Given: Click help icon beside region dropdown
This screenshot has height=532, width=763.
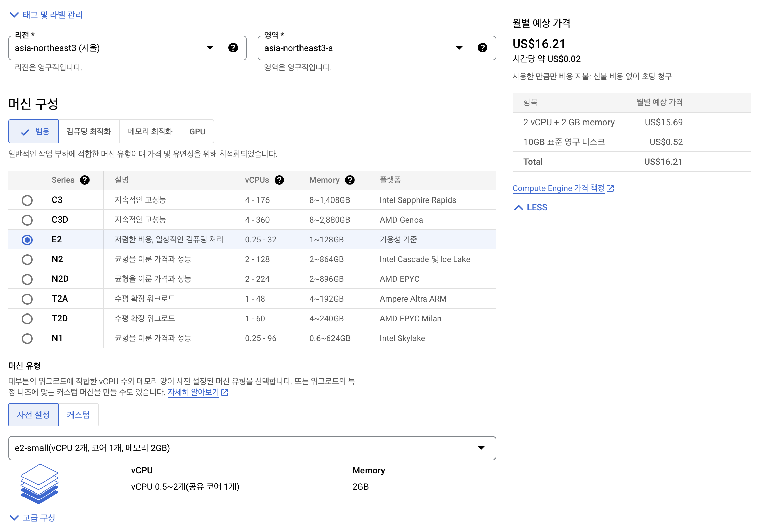Looking at the screenshot, I should click(x=233, y=48).
